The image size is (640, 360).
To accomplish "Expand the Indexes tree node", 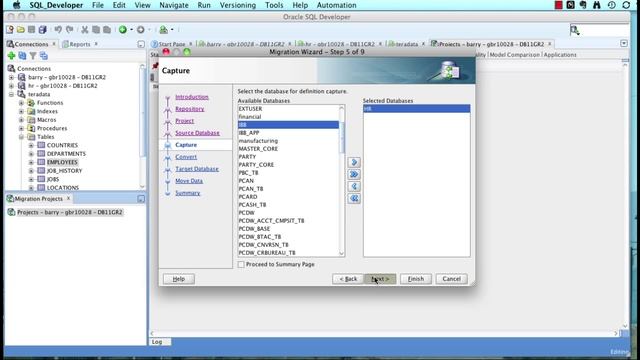I will (x=21, y=111).
